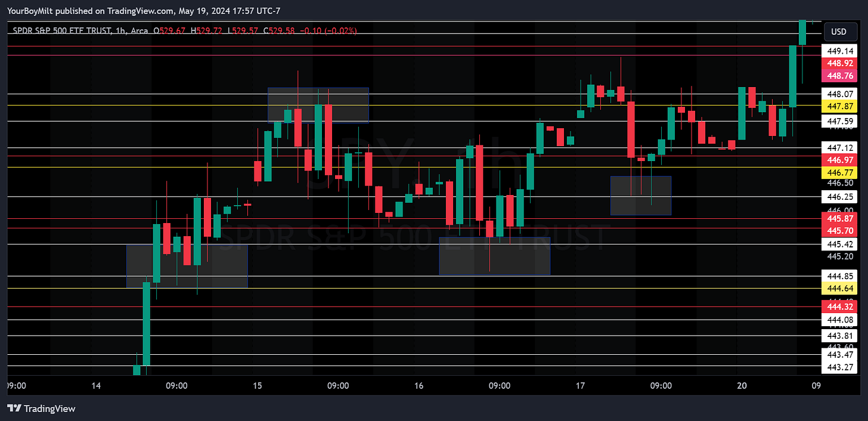The image size is (868, 421).
Task: Click the open value O529.67
Action: (x=170, y=30)
